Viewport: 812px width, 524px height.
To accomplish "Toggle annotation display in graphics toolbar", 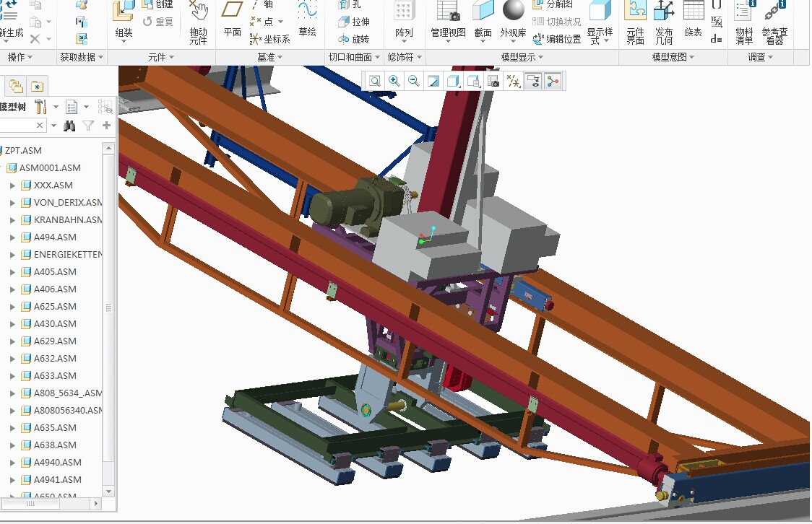I will point(535,81).
